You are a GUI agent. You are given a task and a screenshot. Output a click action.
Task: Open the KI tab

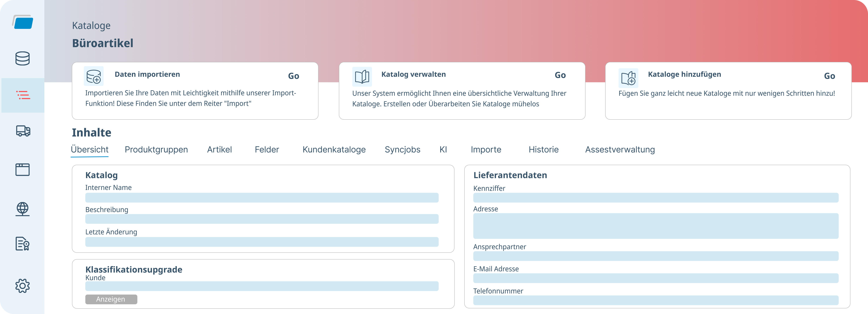point(443,150)
